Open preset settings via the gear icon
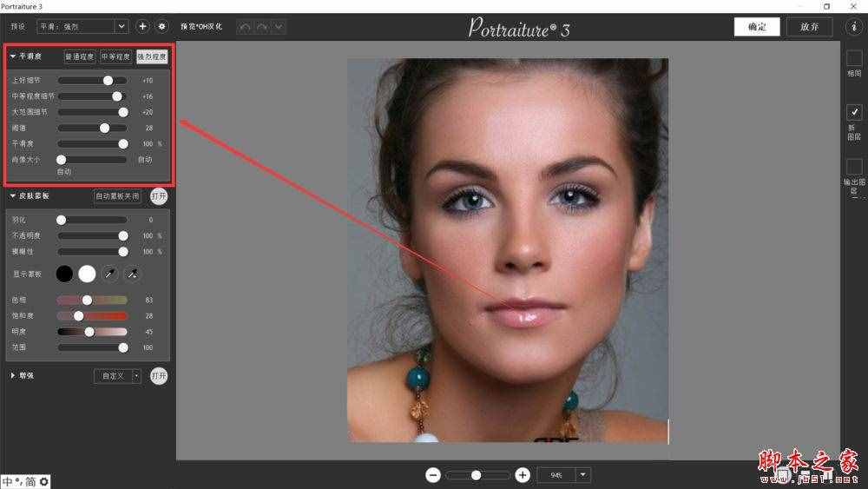This screenshot has height=489, width=868. point(161,26)
